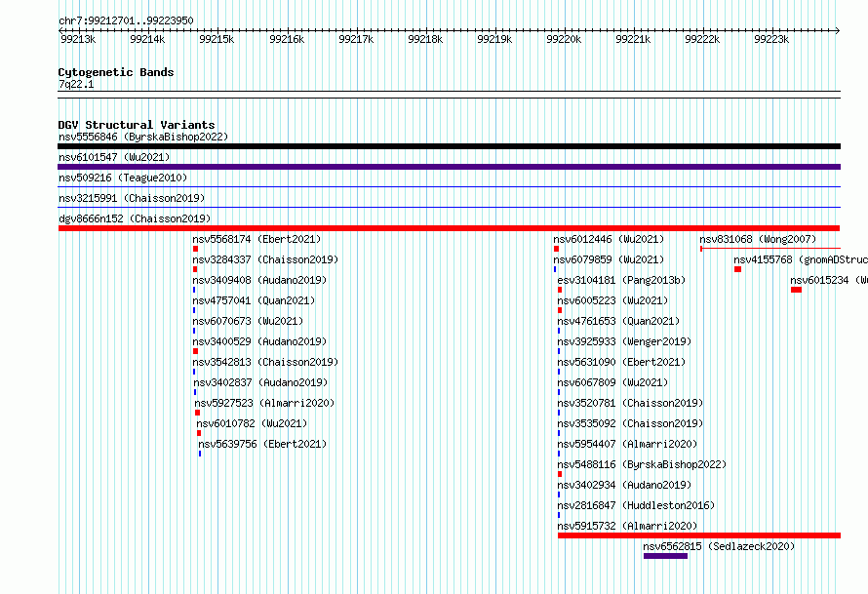Select the red nsv6015234 variant block
868x594 pixels.
click(x=796, y=290)
